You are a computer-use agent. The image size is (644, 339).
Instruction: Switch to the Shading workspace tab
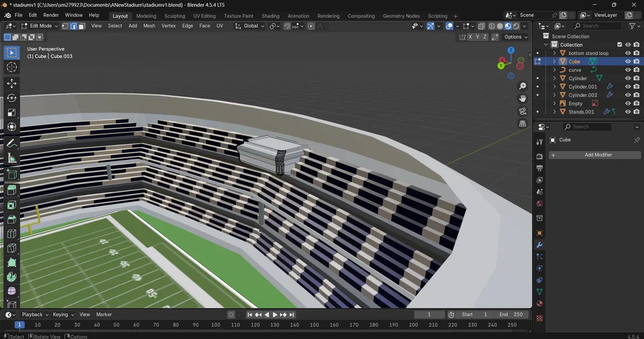point(270,16)
